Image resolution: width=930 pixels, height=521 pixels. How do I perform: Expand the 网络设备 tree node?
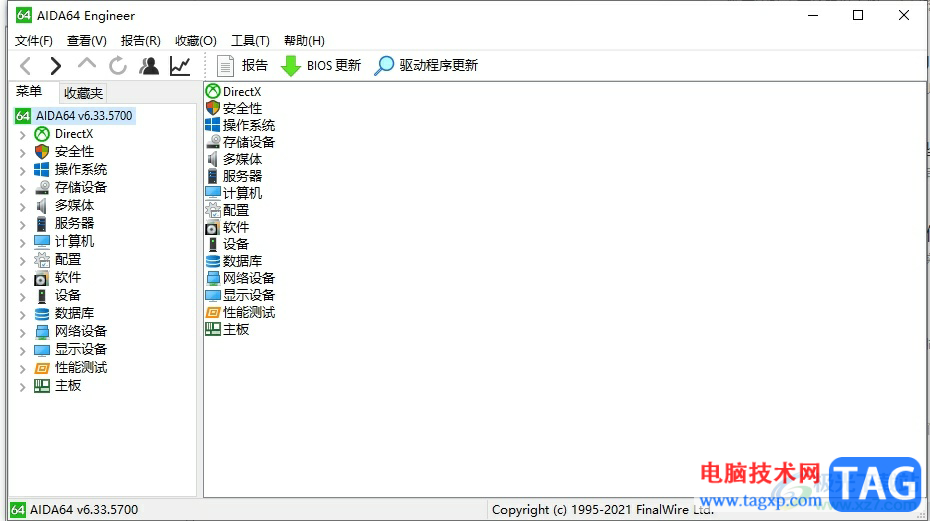(x=23, y=332)
